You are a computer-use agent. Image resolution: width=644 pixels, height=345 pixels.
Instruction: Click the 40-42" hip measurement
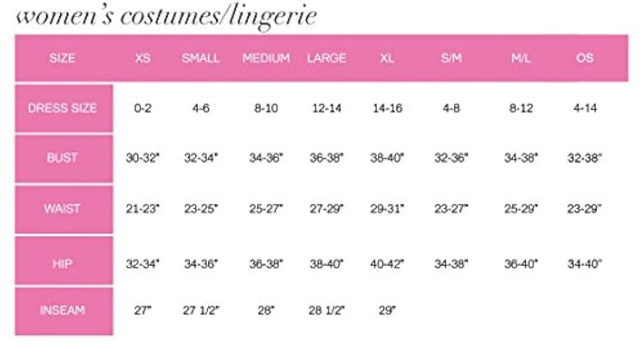[387, 264]
